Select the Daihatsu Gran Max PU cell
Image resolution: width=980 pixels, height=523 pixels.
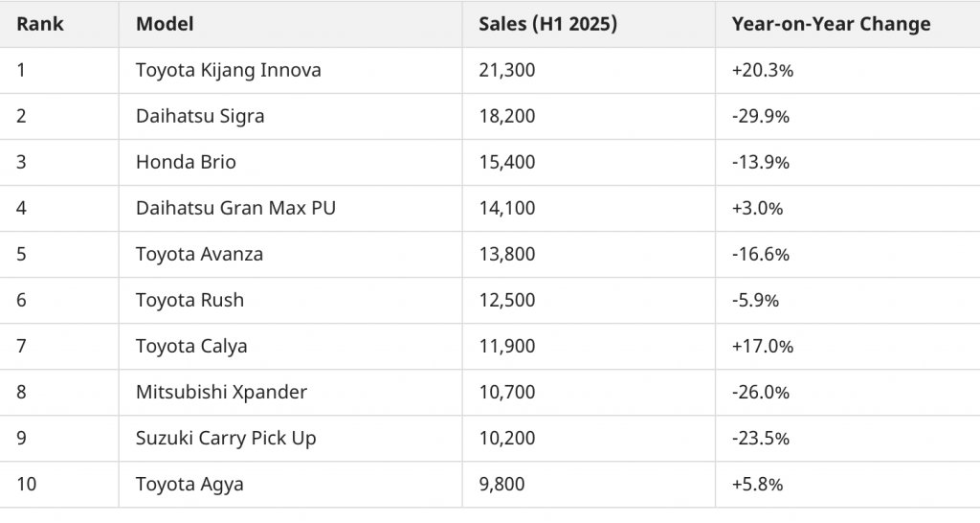[235, 208]
